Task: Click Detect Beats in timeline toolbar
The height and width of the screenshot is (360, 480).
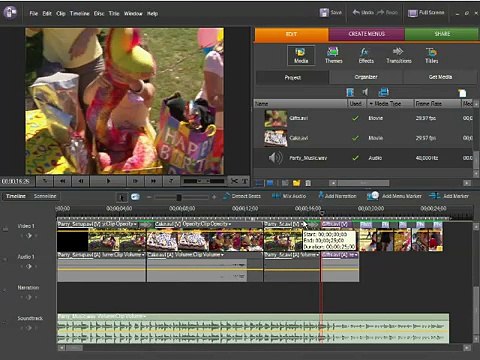Action: tap(242, 196)
